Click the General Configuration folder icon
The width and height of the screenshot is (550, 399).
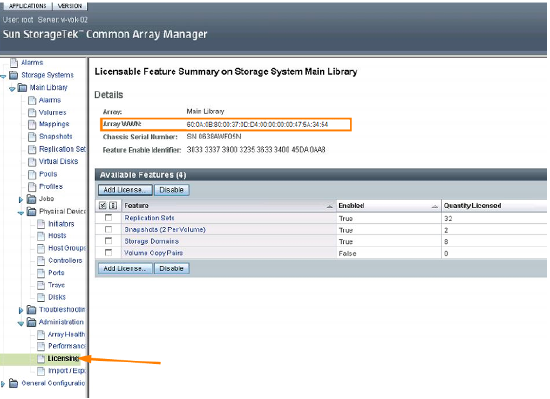click(13, 383)
